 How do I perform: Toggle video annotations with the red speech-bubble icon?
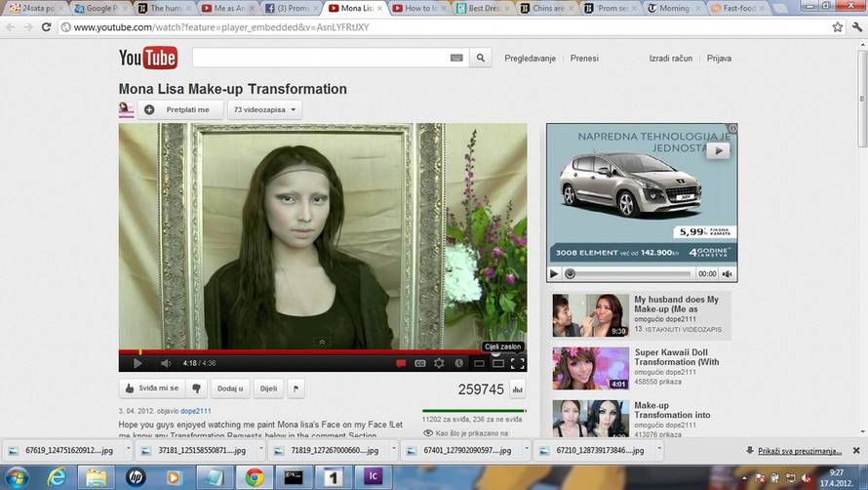[401, 363]
